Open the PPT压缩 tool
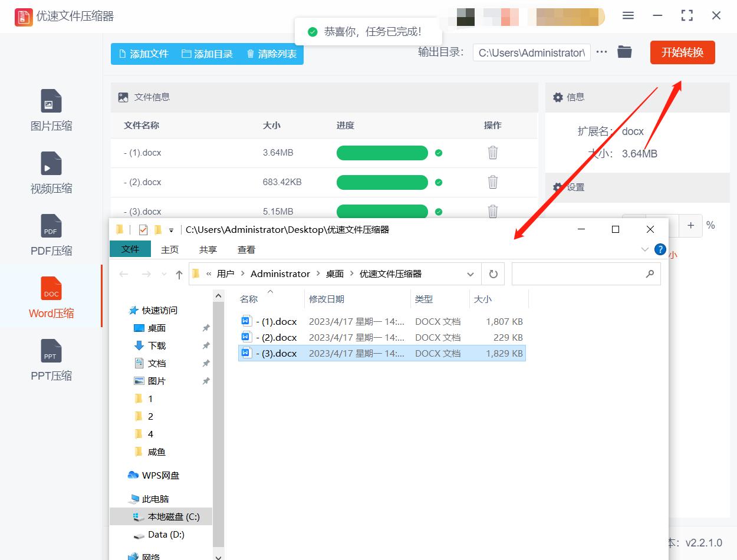 point(51,360)
